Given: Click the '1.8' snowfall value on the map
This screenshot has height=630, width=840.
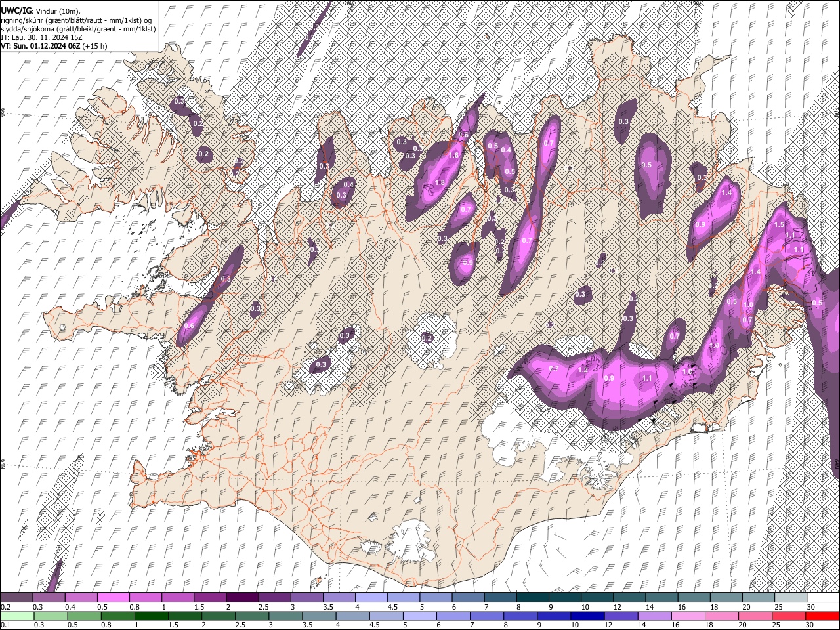Looking at the screenshot, I should [440, 182].
